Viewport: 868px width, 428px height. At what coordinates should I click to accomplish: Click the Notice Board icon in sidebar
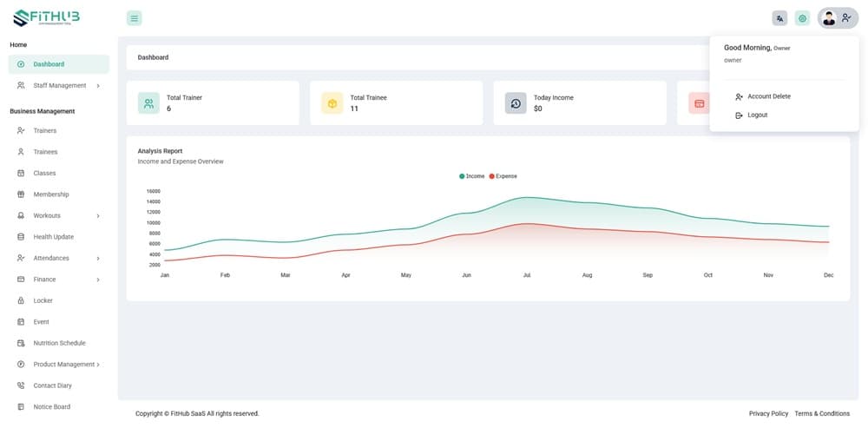[x=21, y=406]
